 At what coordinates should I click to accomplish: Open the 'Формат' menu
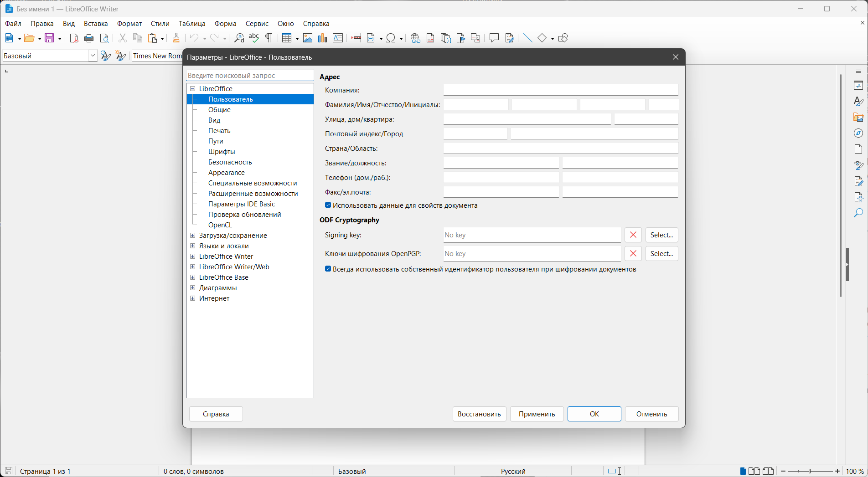click(x=129, y=24)
